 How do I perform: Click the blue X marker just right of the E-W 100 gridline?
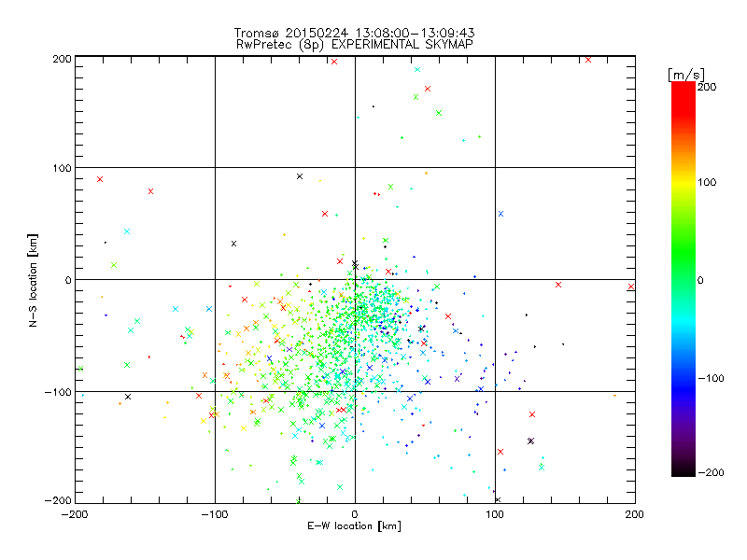click(500, 214)
